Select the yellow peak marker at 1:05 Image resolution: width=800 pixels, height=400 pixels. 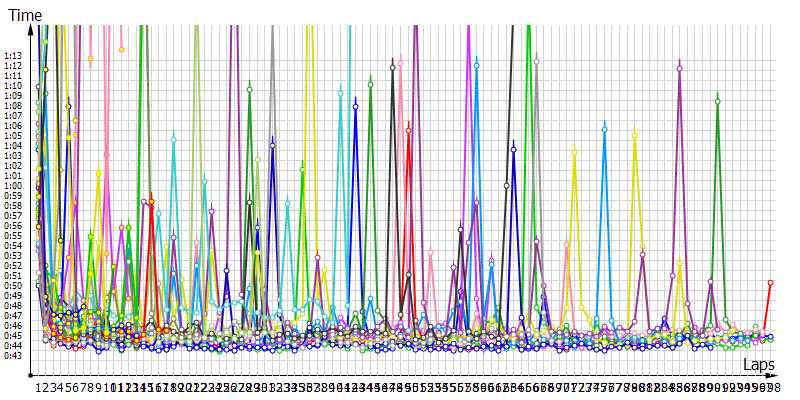click(634, 135)
